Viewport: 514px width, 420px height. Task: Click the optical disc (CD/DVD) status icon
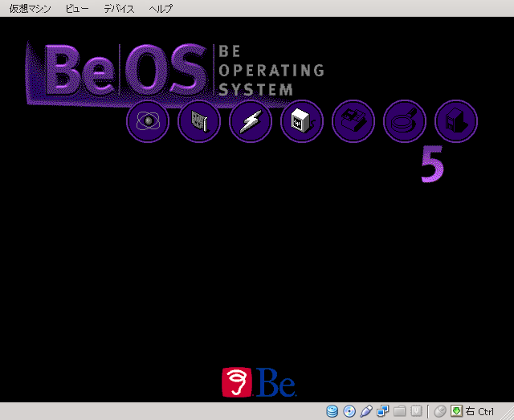[349, 411]
